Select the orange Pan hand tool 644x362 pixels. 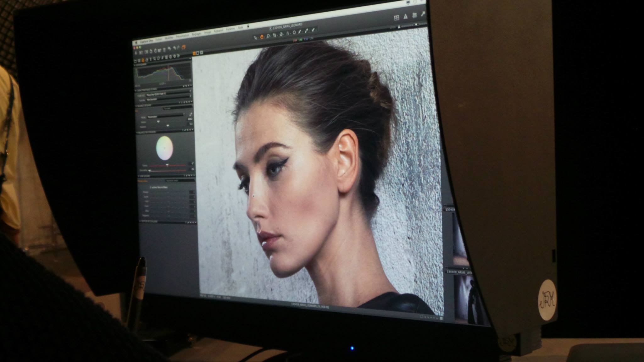[x=262, y=37]
